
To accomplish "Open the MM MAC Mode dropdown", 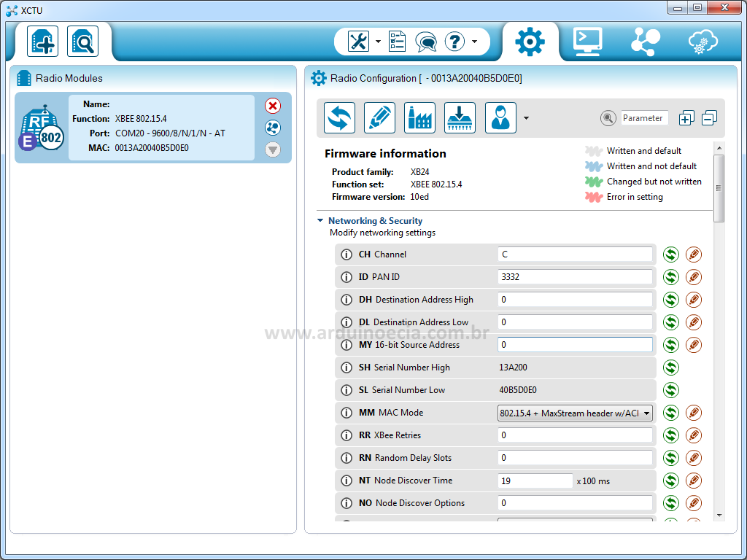I will 575,413.
